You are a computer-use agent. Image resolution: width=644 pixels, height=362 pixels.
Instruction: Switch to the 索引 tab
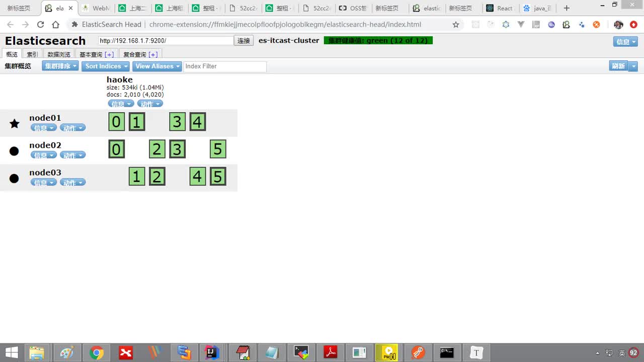click(x=32, y=54)
